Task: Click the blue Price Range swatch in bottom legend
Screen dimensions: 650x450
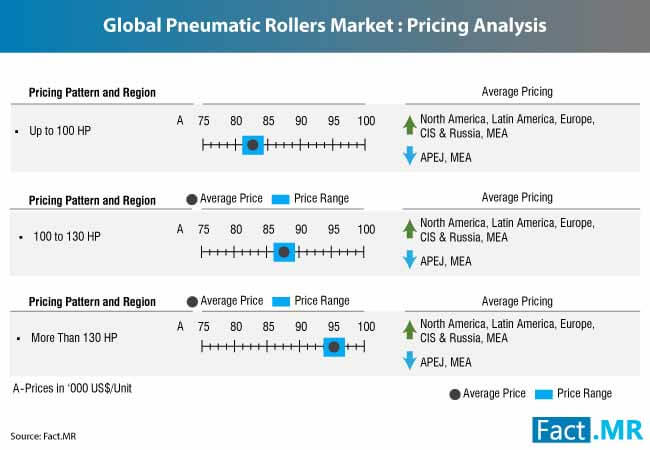Action: coord(543,394)
